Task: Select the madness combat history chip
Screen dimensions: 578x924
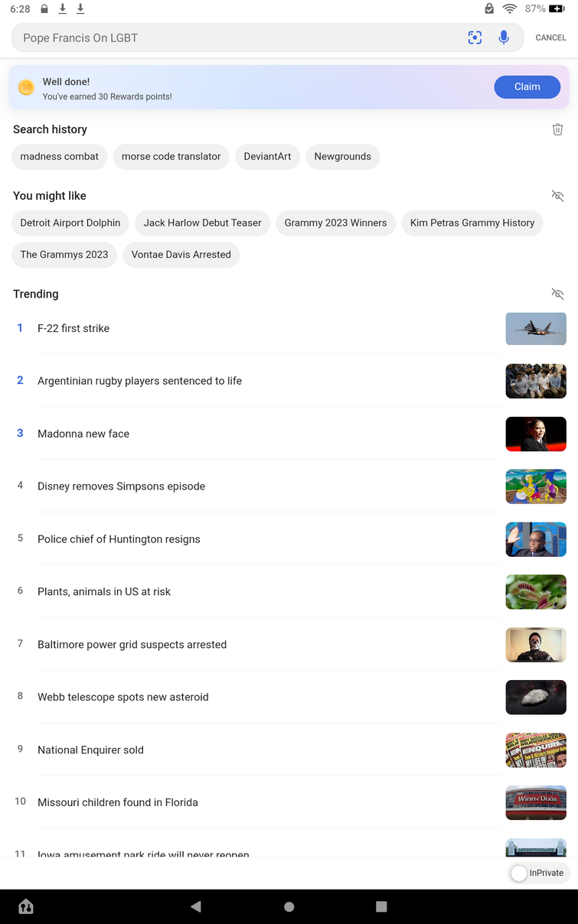Action: [x=60, y=157]
